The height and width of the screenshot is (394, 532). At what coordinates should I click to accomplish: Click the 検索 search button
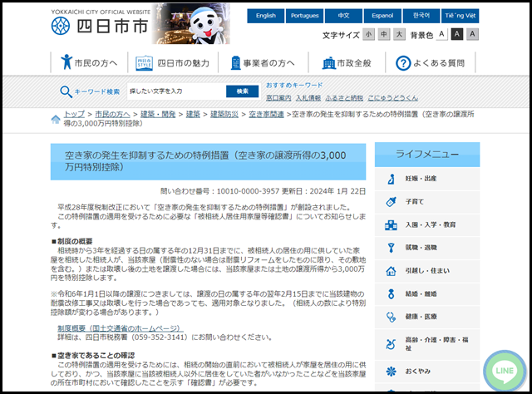(x=242, y=91)
